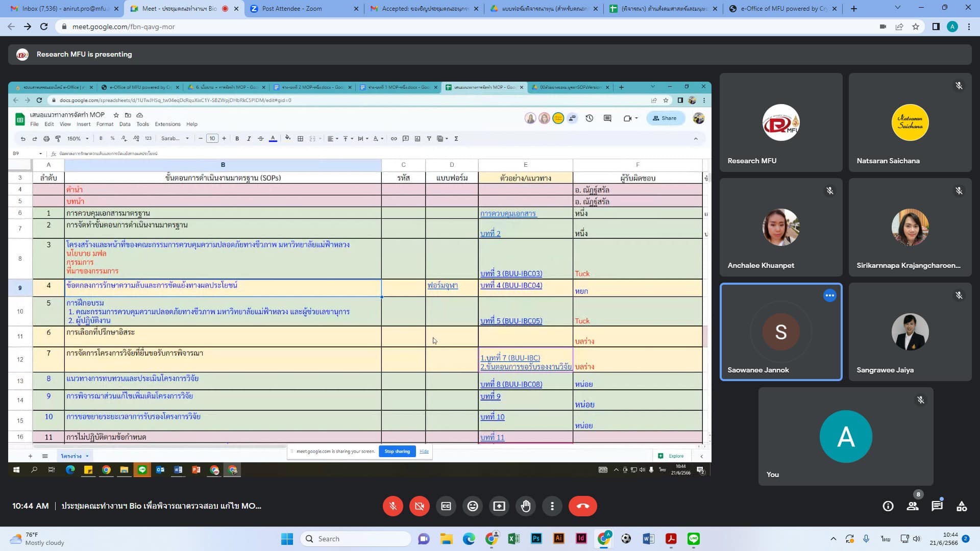Open cell name box B9 dropdown
Screen dimensions: 980x551
tap(40, 154)
